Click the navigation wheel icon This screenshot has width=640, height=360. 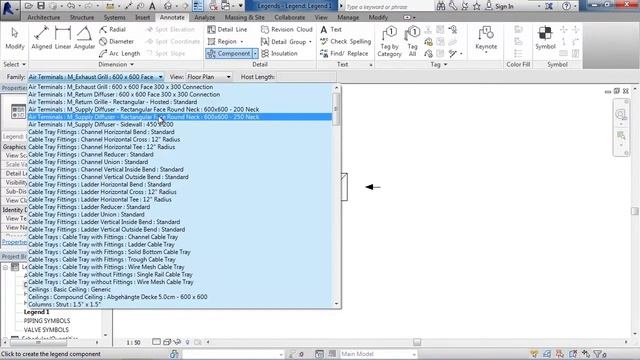[620, 114]
